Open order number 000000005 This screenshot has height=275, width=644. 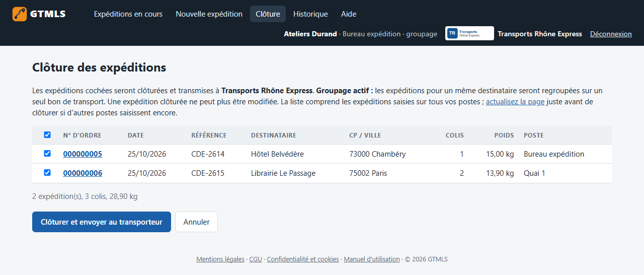(x=83, y=154)
